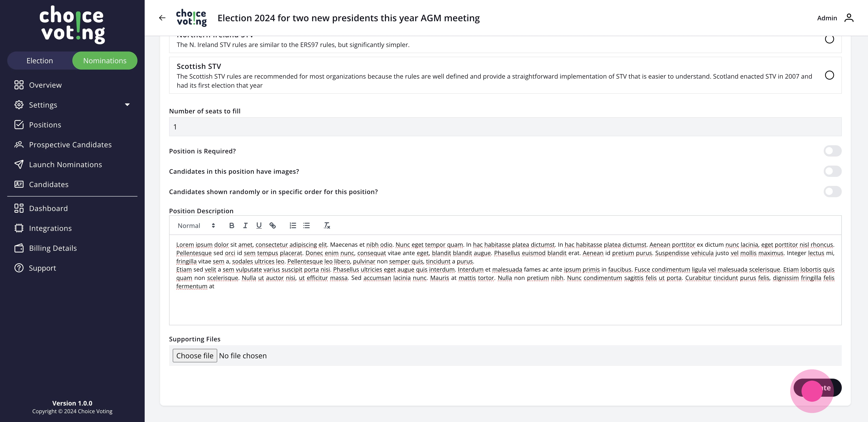Image resolution: width=868 pixels, height=422 pixels.
Task: Open the Prospective Candidates page
Action: [x=70, y=145]
